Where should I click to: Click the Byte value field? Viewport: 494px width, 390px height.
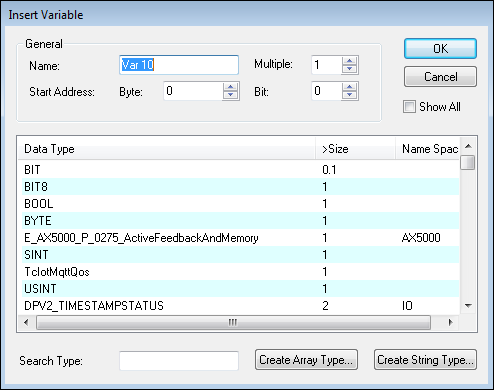point(193,91)
